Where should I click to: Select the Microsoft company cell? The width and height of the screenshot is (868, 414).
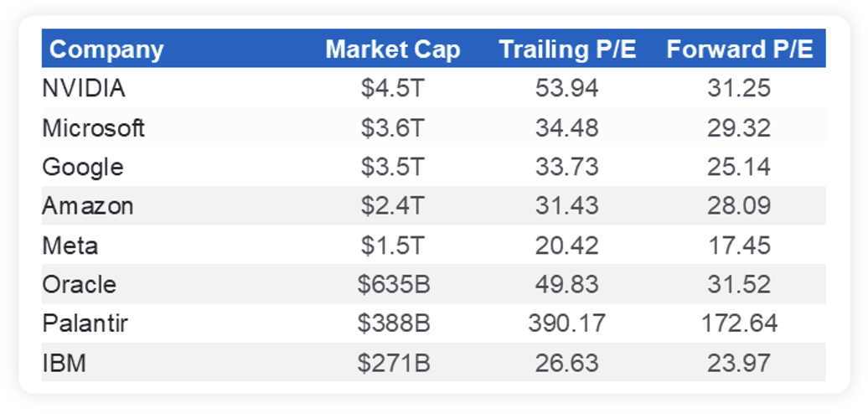93,127
